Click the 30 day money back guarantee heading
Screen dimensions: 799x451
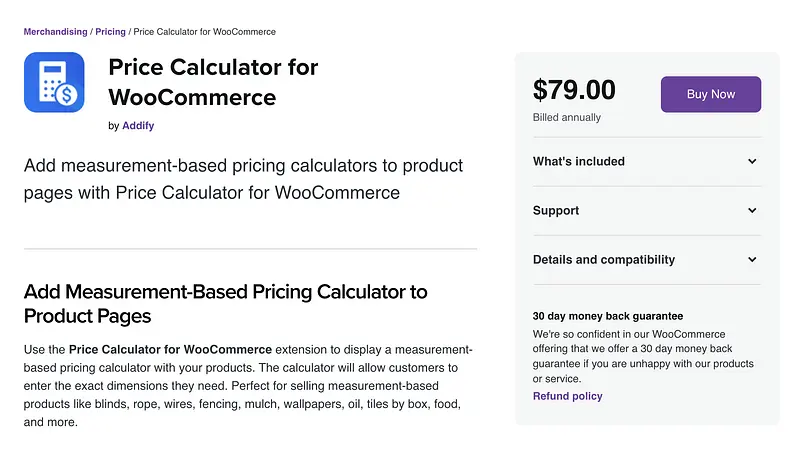tap(607, 316)
